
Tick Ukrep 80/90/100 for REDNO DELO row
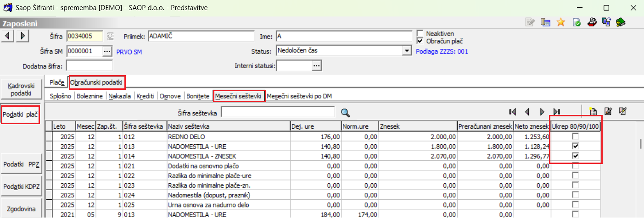pos(575,137)
